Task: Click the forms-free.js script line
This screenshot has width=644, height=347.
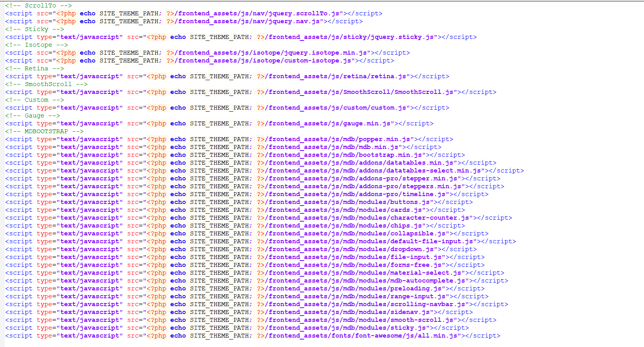Action: point(245,265)
